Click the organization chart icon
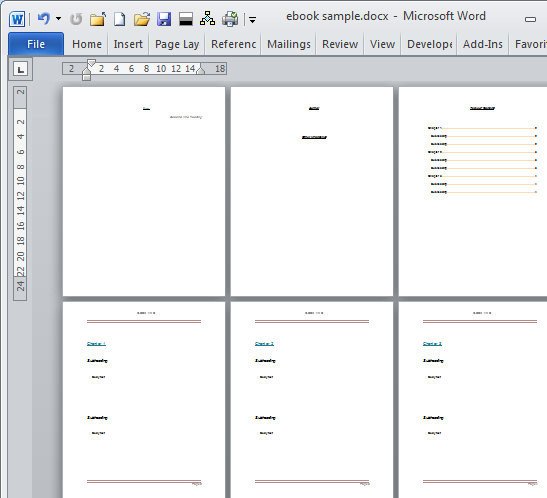This screenshot has width=547, height=498. pos(207,18)
